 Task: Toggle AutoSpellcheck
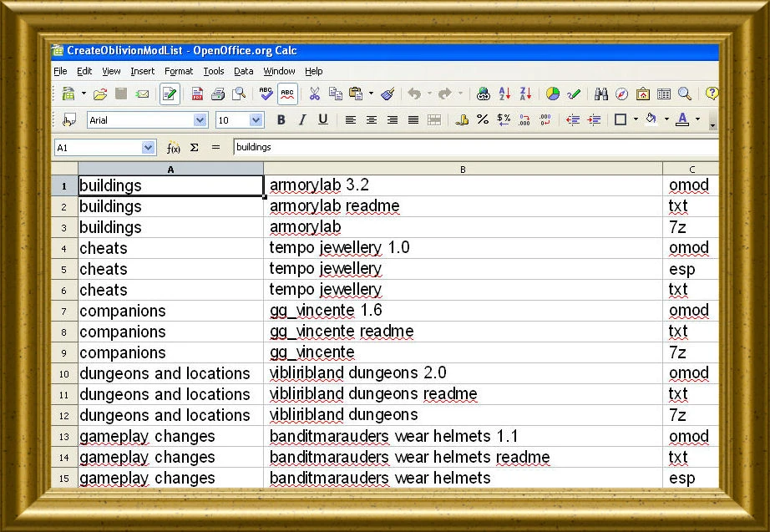click(287, 94)
